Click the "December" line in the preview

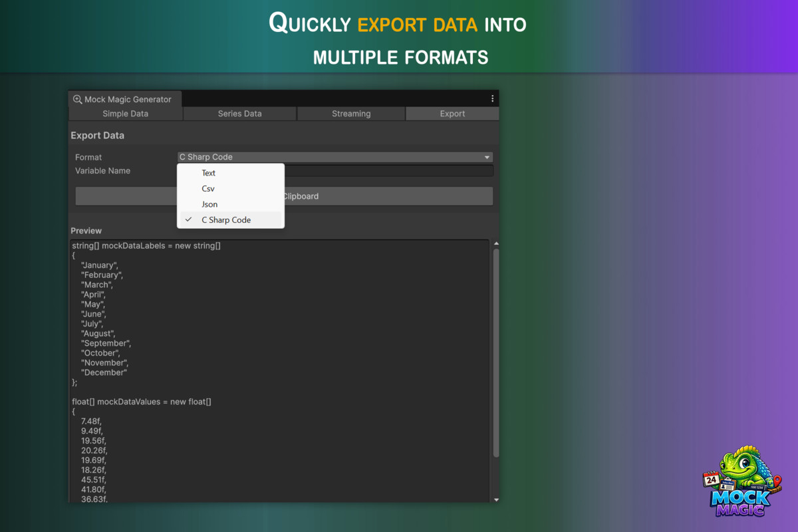[104, 372]
